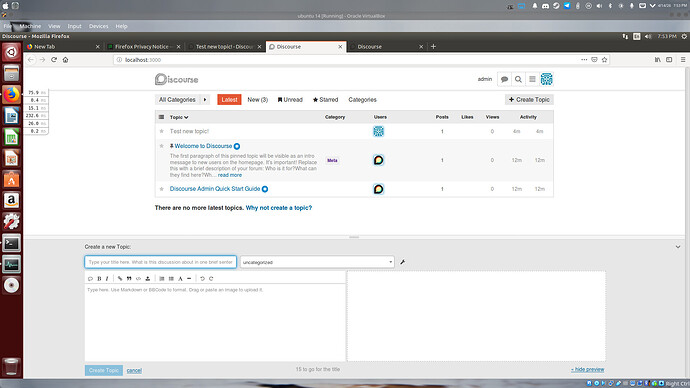Open Why not create a topic? link
Image resolution: width=690 pixels, height=388 pixels.
click(x=279, y=208)
